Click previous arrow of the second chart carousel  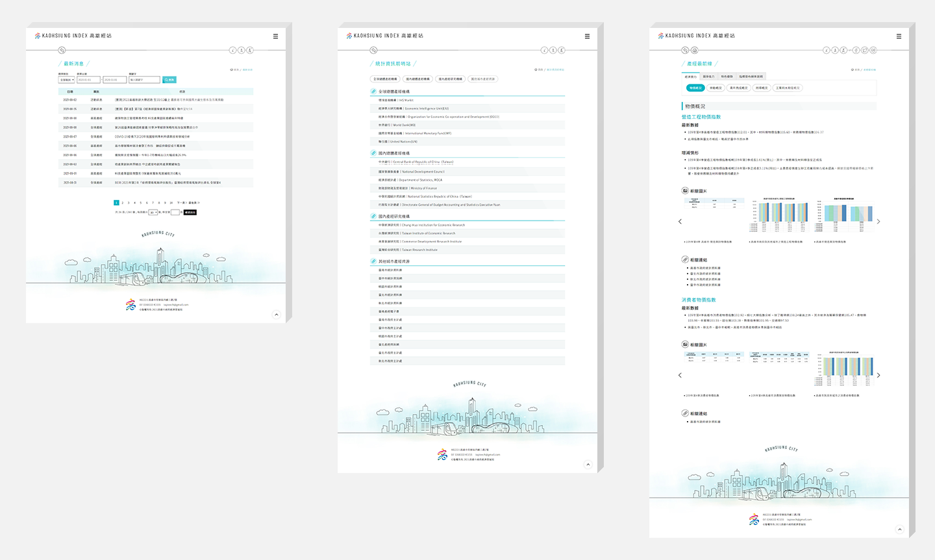680,375
